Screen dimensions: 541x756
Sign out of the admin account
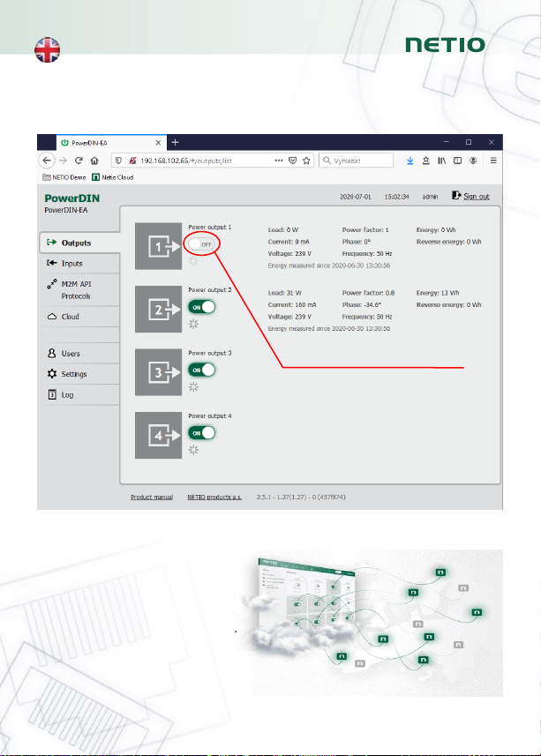(471, 197)
